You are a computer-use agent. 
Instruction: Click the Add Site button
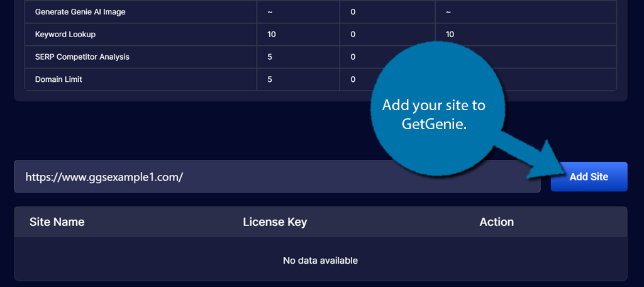589,177
